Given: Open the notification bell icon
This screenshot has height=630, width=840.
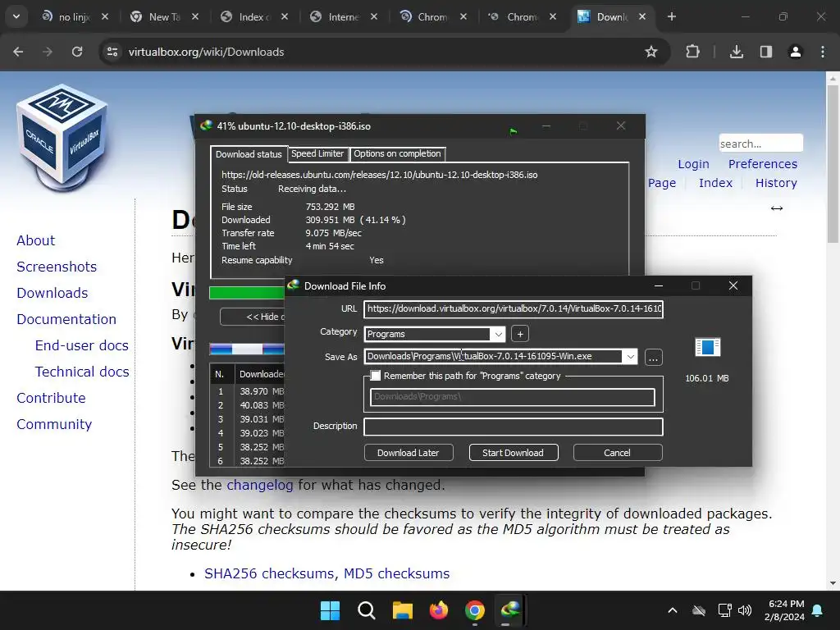Looking at the screenshot, I should pyautogui.click(x=818, y=610).
